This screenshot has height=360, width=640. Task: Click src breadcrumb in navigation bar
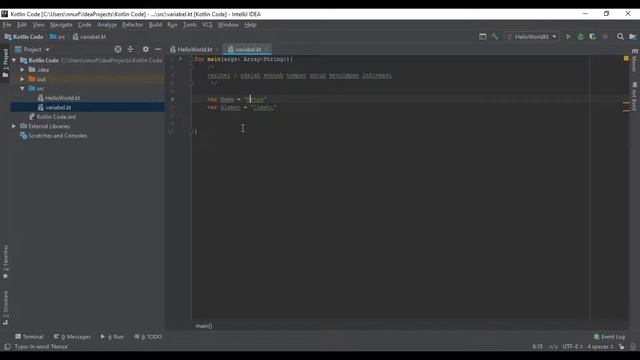pos(58,37)
